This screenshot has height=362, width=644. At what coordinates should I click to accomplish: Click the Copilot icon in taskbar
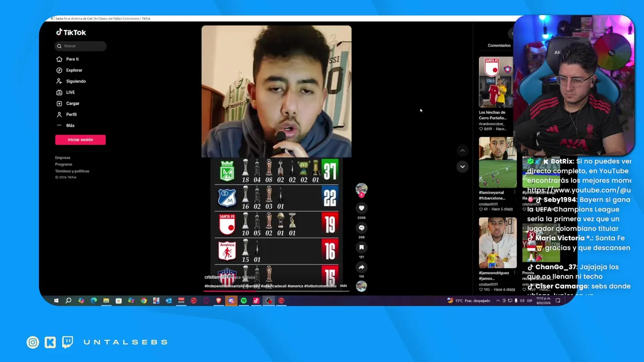(81, 301)
